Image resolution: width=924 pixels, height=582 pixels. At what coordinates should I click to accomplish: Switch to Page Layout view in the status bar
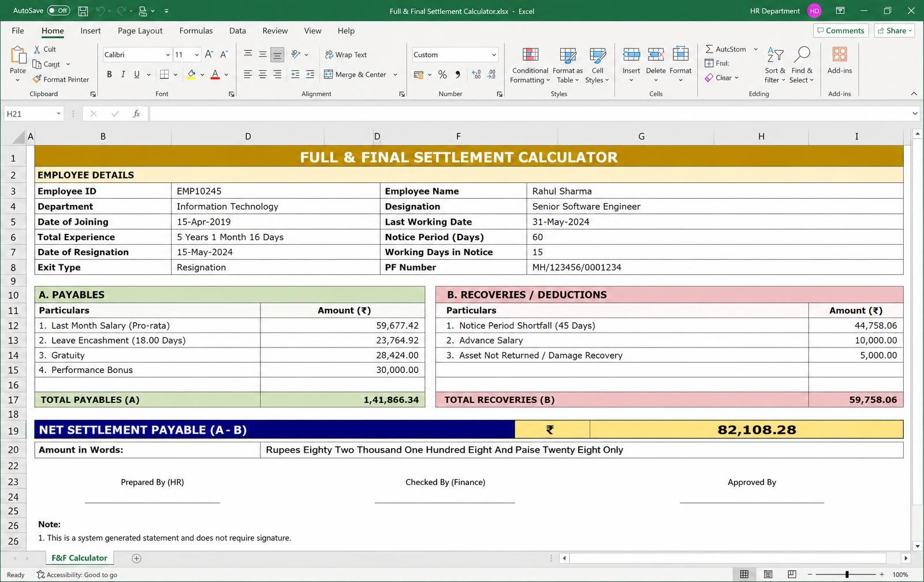point(768,574)
